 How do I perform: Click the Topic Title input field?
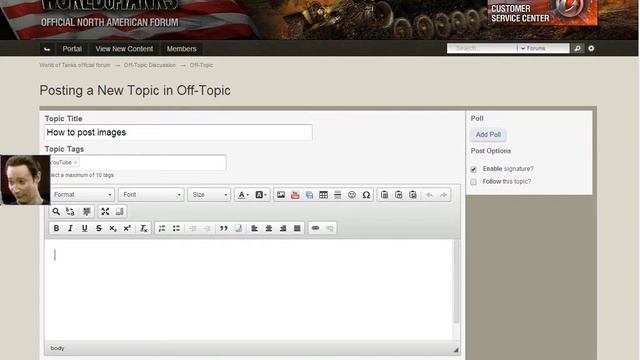coord(178,132)
